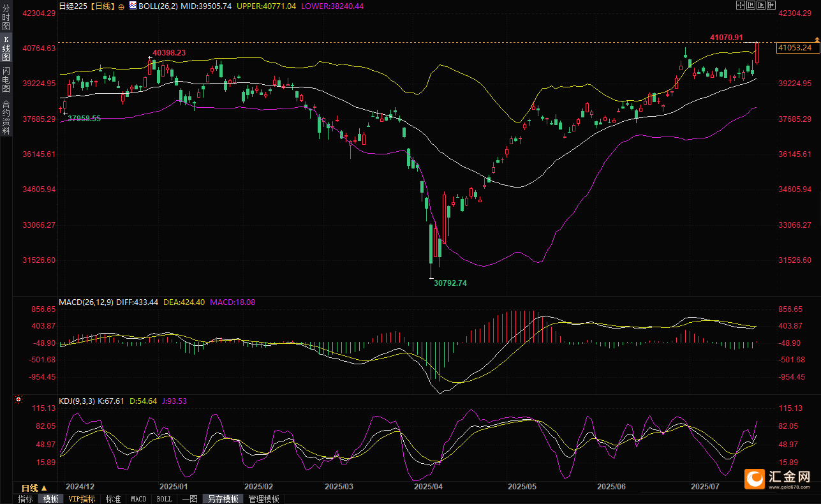Click the 2024/12 date on the time axis
This screenshot has width=821, height=504.
point(81,486)
